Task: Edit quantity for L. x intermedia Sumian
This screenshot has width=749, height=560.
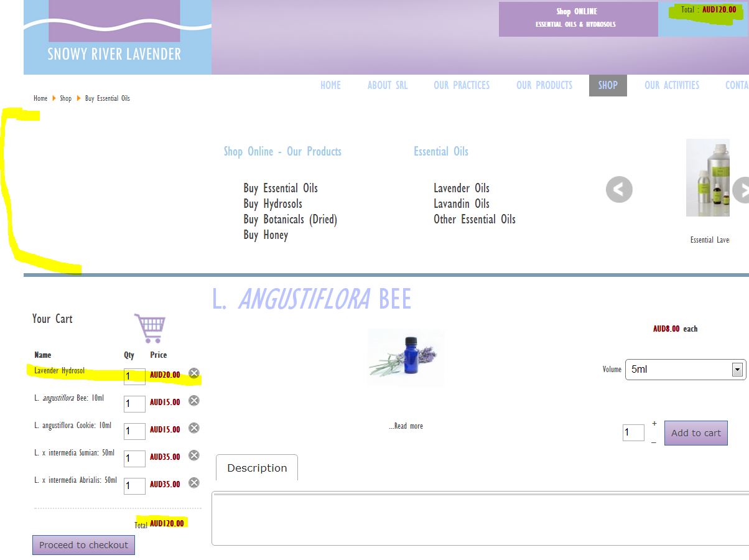Action: point(134,459)
